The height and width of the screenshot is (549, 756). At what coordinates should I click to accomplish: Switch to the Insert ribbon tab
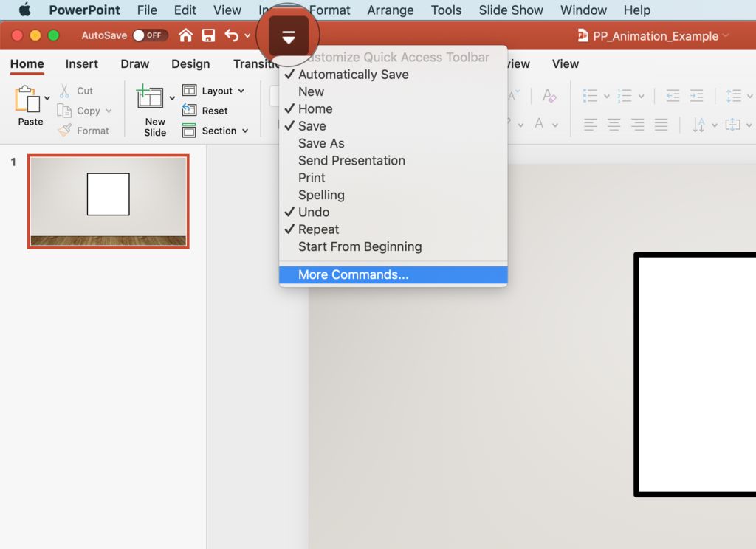coord(81,63)
